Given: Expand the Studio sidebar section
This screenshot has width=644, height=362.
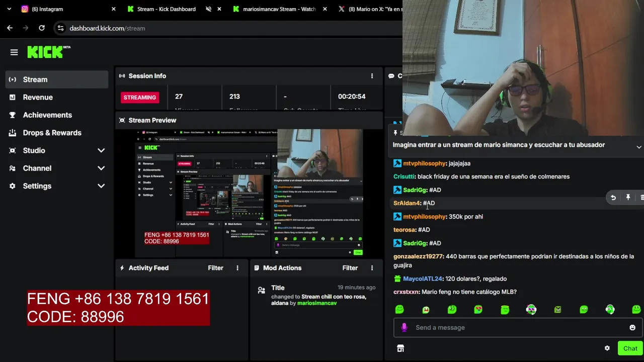Looking at the screenshot, I should pos(101,150).
